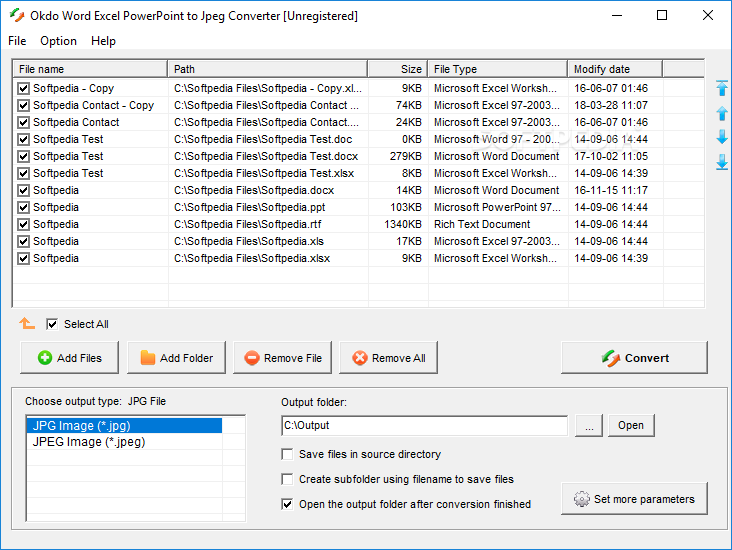Enable Create subfolder using filename option
Image resolution: width=732 pixels, height=550 pixels.
click(287, 479)
